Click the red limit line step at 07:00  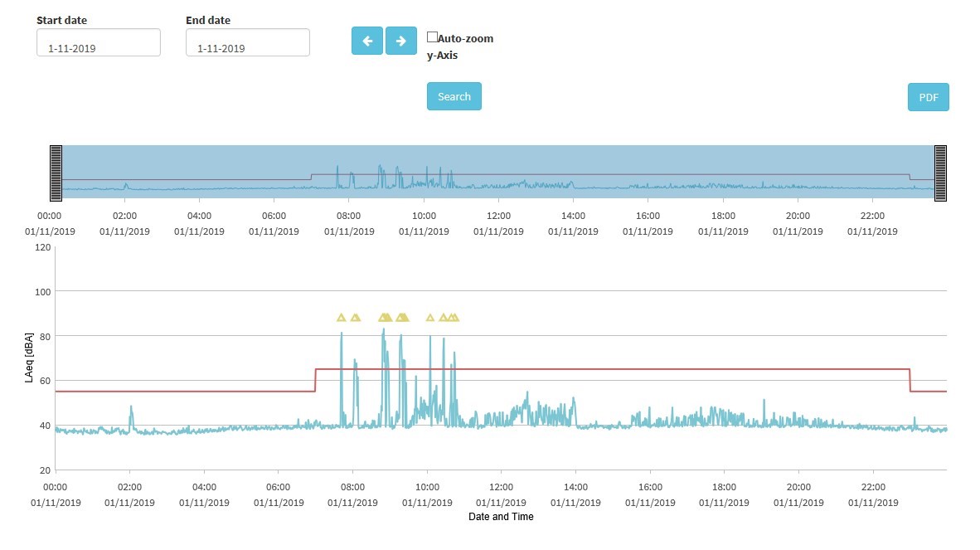click(315, 380)
